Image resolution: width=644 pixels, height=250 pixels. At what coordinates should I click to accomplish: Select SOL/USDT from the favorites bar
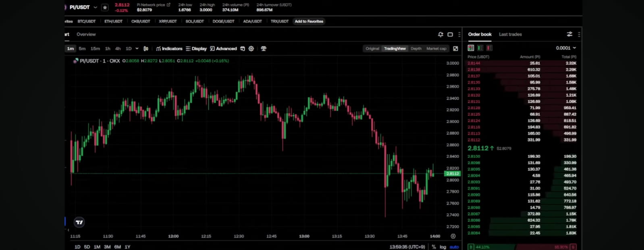tap(195, 21)
